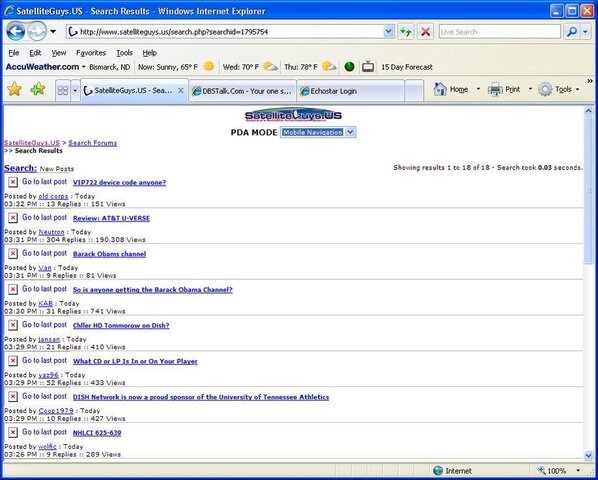Click the Refresh page icon
Screen dimensions: 598x480
point(406,32)
